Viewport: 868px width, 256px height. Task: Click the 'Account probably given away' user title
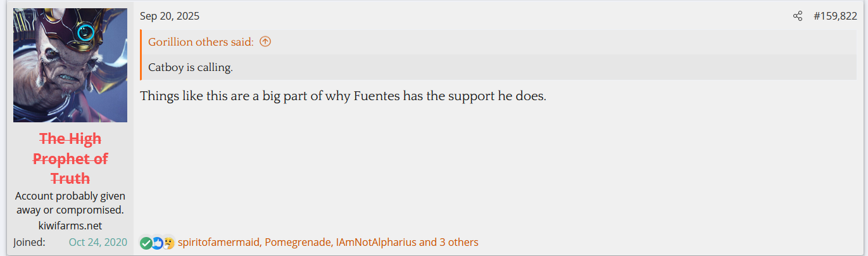pos(70,203)
